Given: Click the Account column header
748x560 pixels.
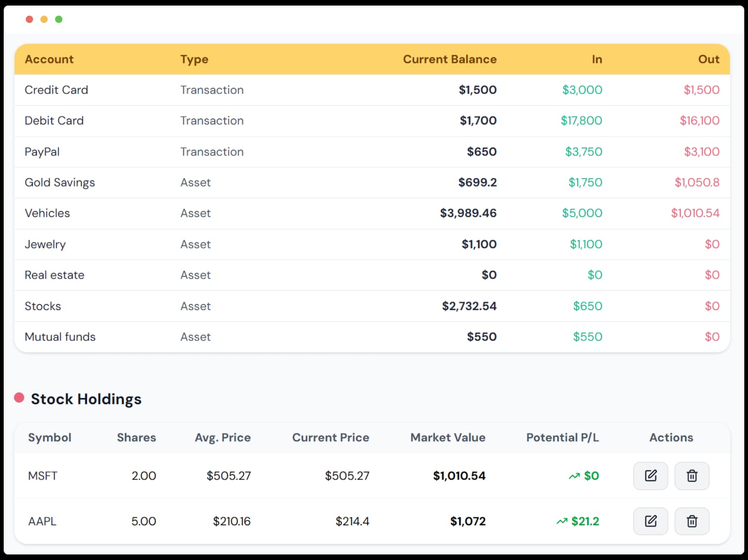Looking at the screenshot, I should [x=49, y=59].
